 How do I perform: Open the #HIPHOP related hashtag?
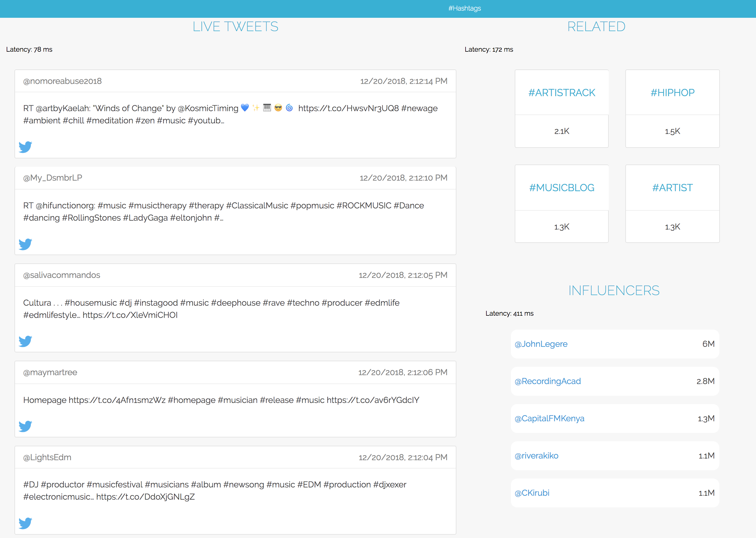(673, 93)
